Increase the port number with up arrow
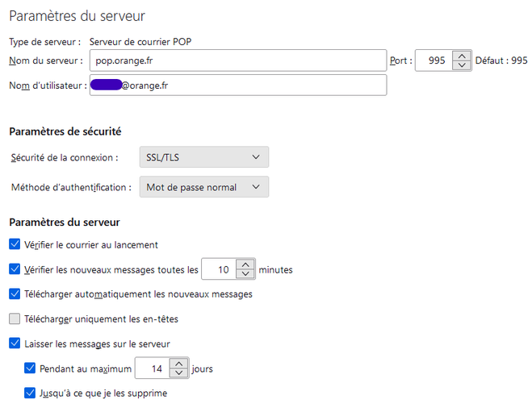The height and width of the screenshot is (404, 532). point(461,55)
